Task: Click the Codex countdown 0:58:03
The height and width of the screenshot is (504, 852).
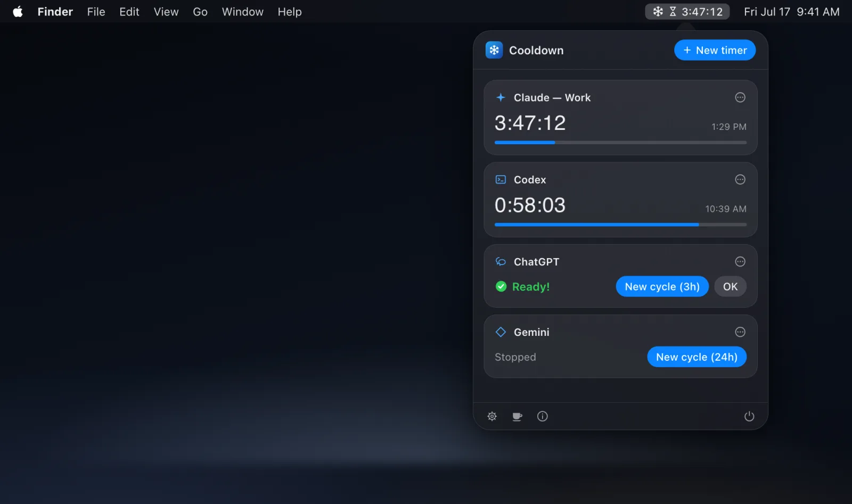Action: point(530,205)
